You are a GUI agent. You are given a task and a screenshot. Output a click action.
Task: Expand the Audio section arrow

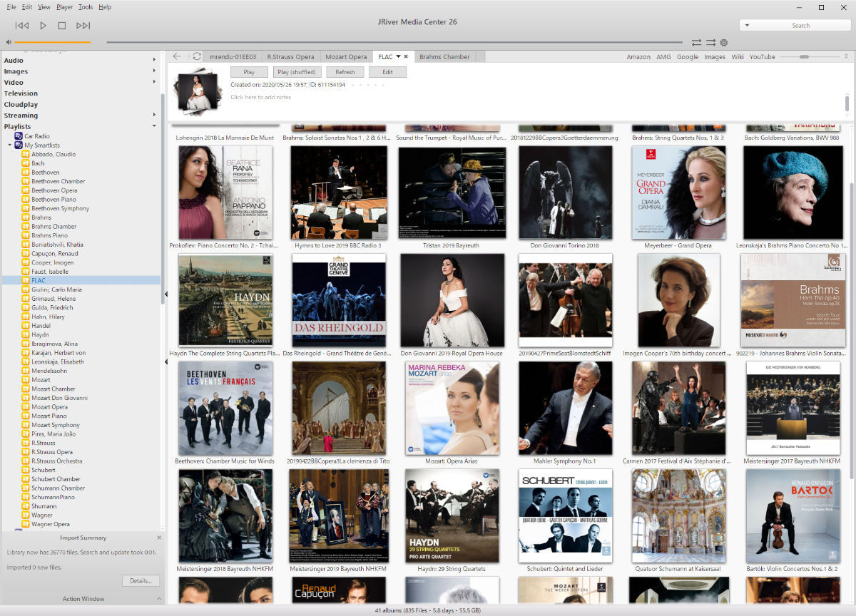(x=154, y=60)
